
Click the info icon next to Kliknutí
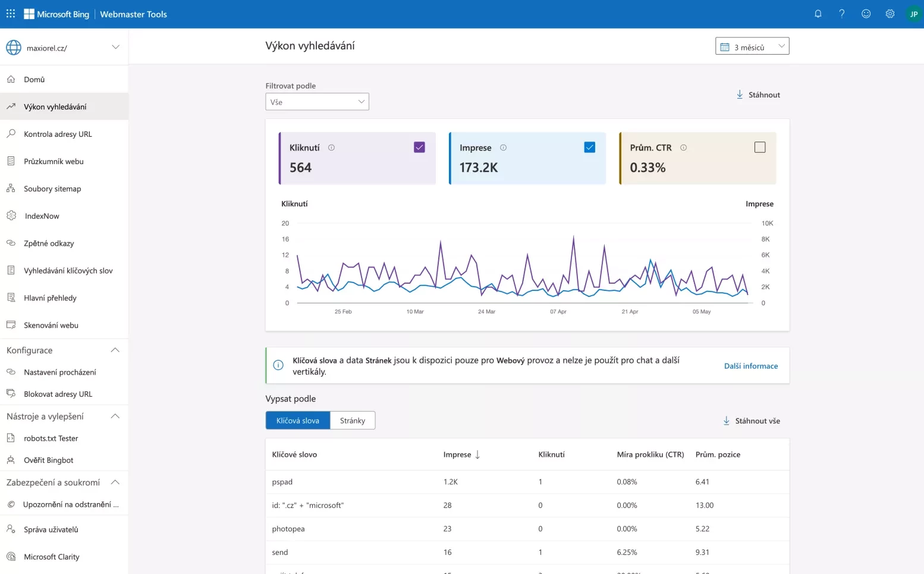pyautogui.click(x=331, y=148)
